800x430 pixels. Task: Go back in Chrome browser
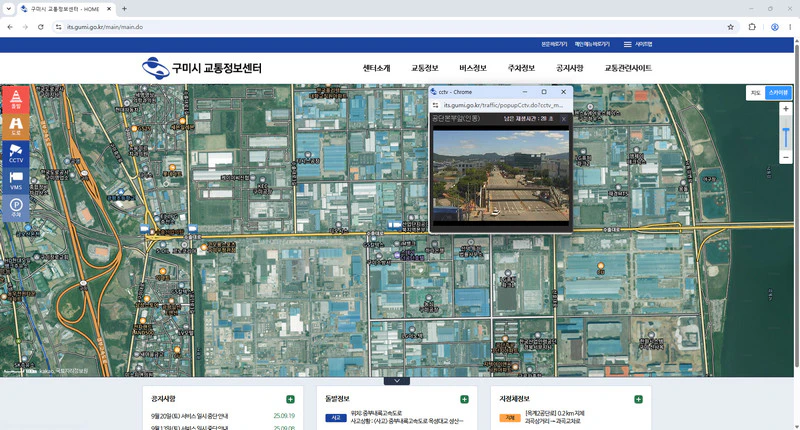tap(10, 27)
